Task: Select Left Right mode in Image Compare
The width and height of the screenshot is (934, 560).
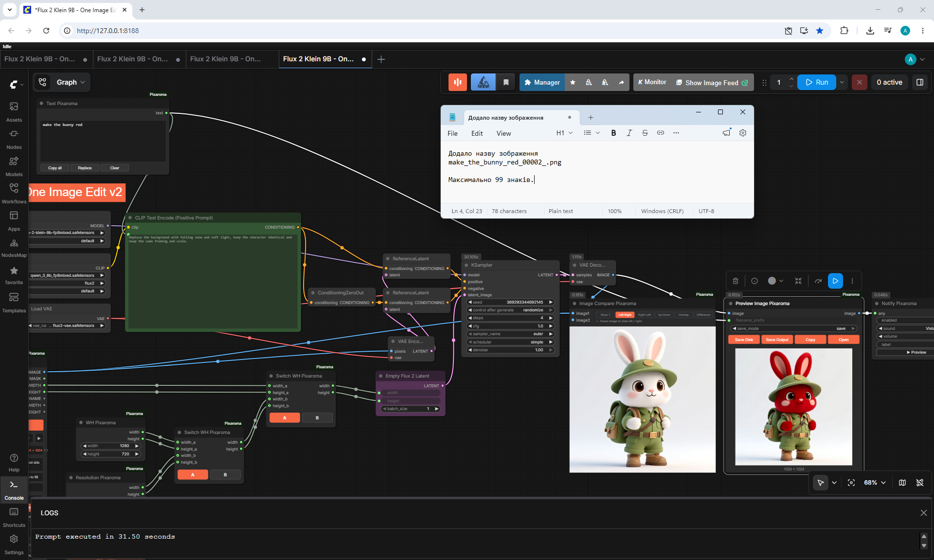Action: pyautogui.click(x=625, y=315)
